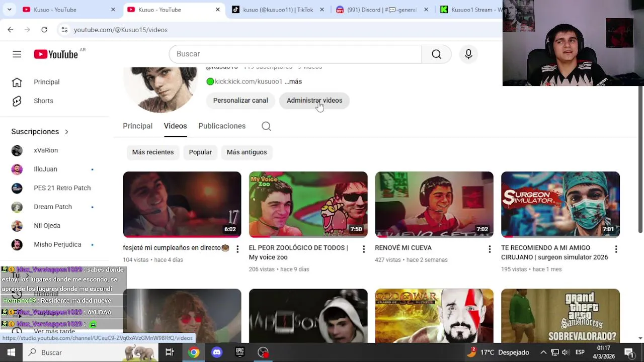644x362 pixels.
Task: Open Windows notification center
Action: (x=629, y=352)
